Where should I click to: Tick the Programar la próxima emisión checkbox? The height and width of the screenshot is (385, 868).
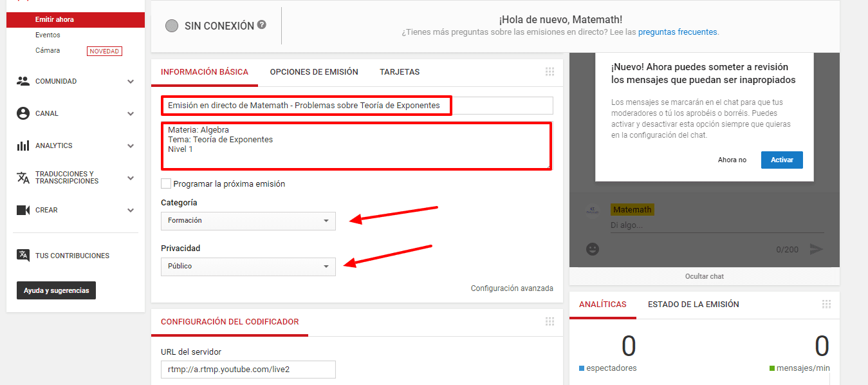tap(166, 183)
